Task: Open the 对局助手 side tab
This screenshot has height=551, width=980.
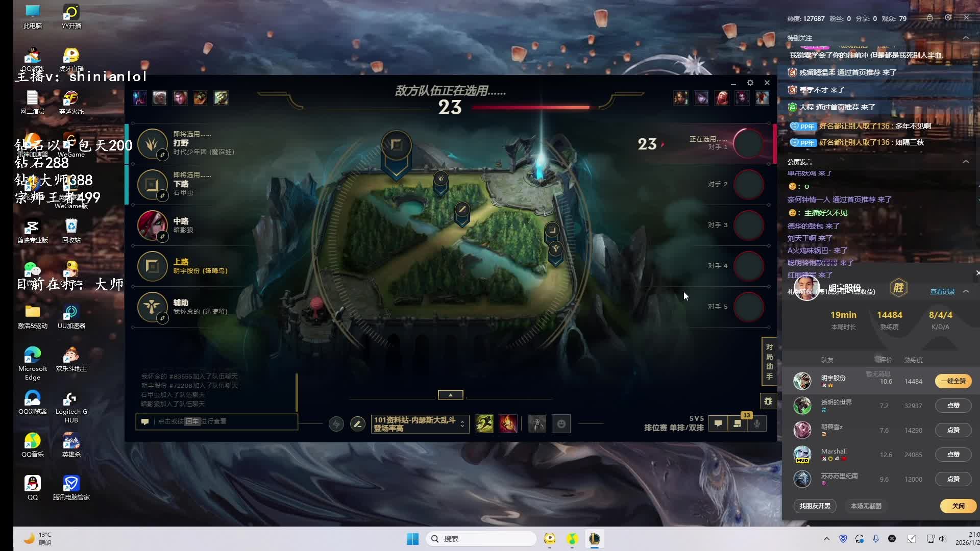Action: click(x=769, y=362)
